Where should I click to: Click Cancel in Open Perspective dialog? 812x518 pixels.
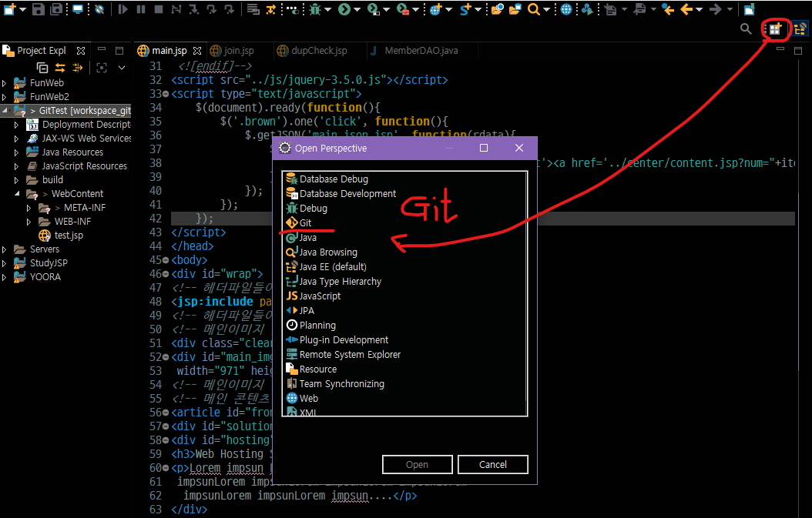pos(492,465)
